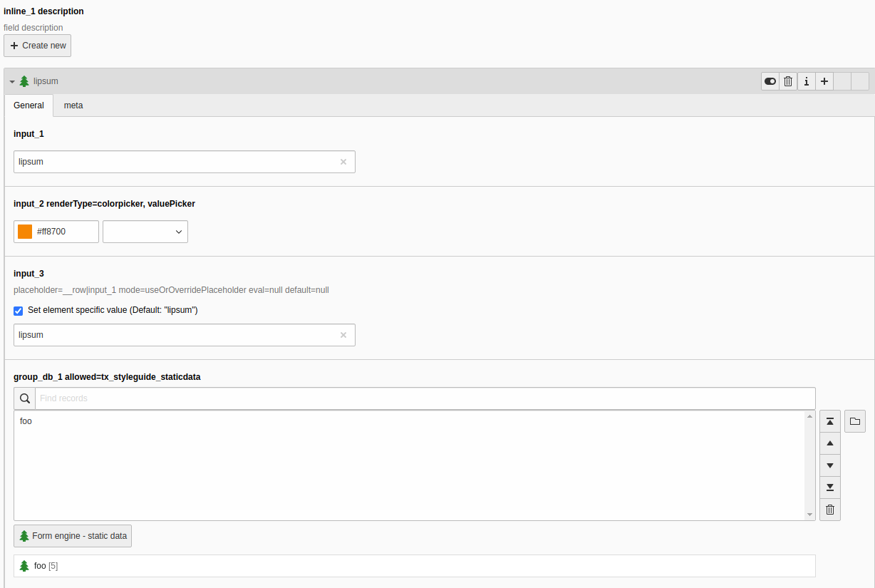Remove selected item with trash icon beside list
Screen dimensions: 875x588
(829, 510)
